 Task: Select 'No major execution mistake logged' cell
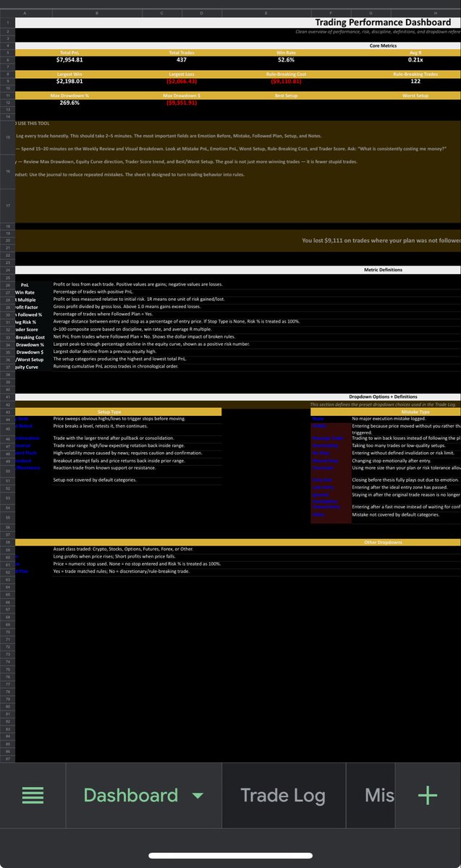389,419
